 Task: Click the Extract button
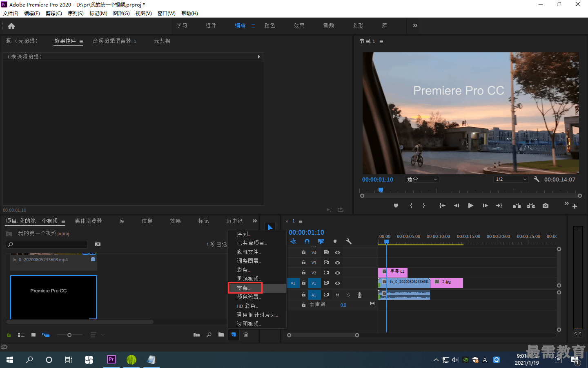[531, 206]
